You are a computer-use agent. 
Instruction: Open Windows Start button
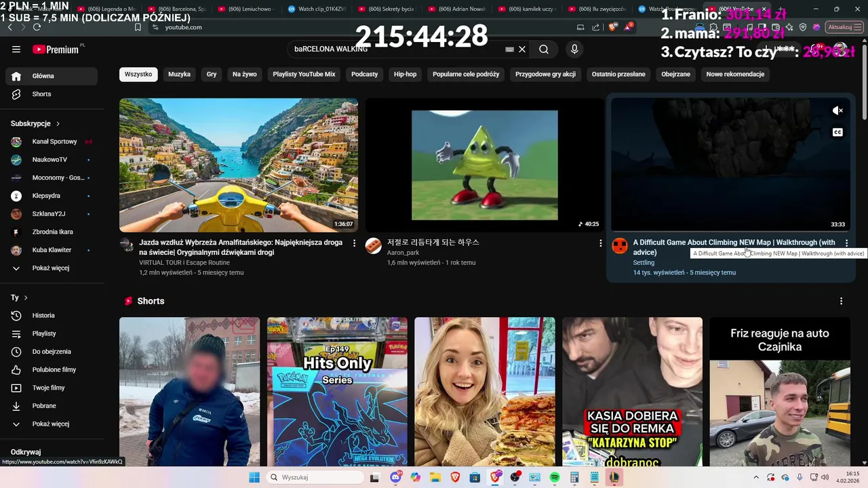pos(254,477)
